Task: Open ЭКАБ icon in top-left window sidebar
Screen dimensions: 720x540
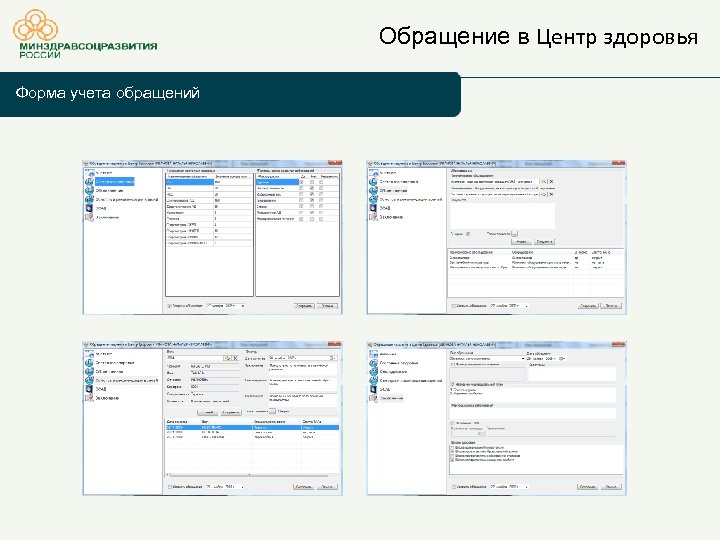Action: [90, 208]
